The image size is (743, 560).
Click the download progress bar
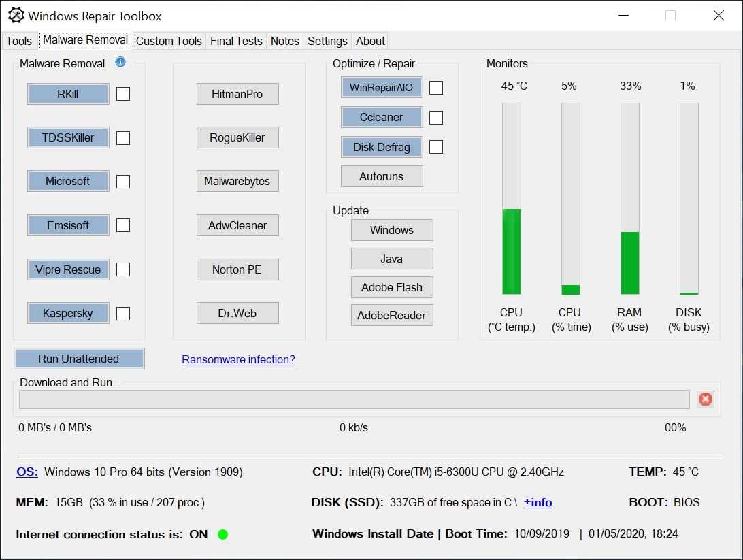[354, 399]
